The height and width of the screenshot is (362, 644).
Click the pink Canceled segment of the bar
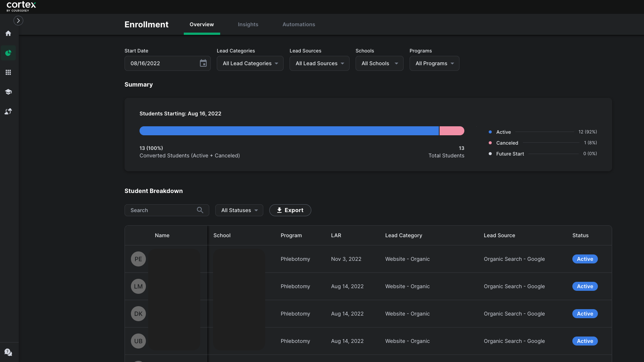tap(452, 131)
